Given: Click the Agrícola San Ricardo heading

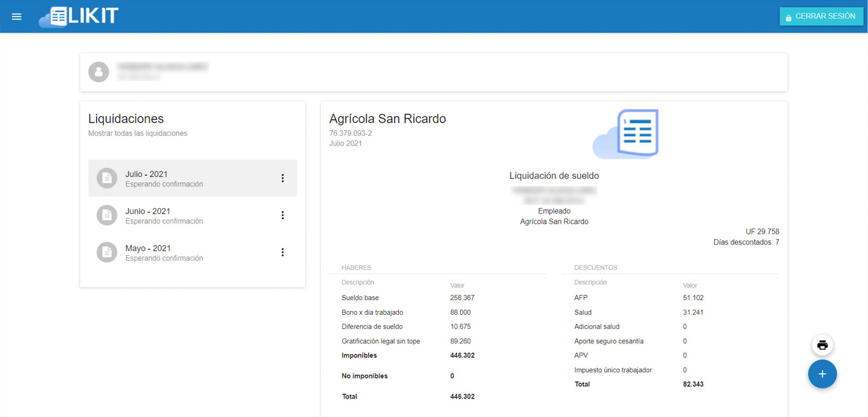Looking at the screenshot, I should coord(388,119).
